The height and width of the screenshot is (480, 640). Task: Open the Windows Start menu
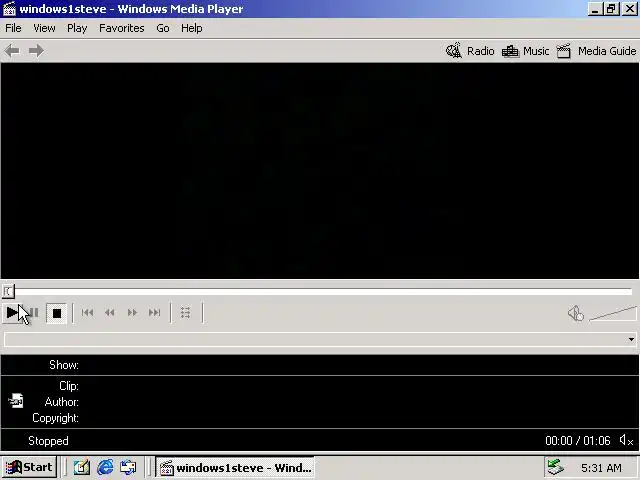tap(29, 467)
